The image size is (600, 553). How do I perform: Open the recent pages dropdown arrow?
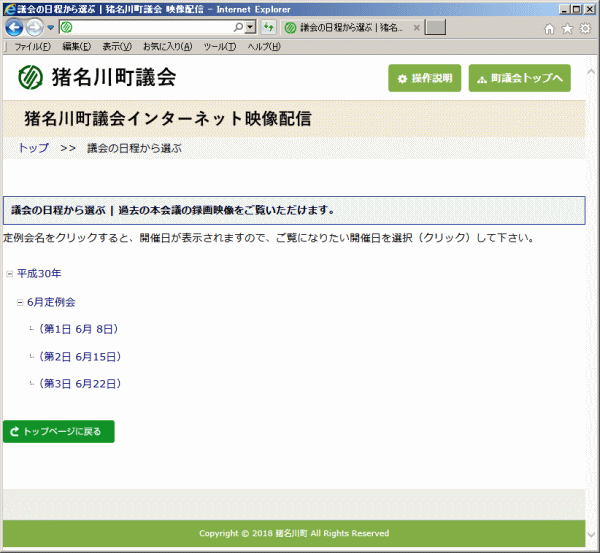click(51, 28)
